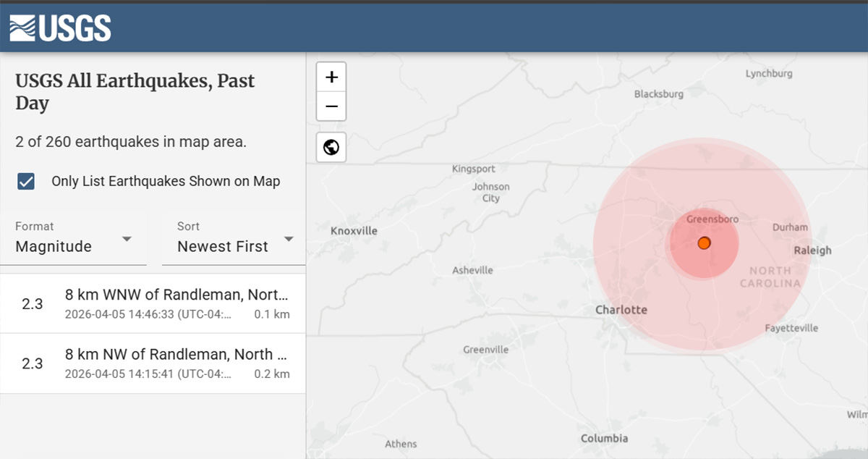Image resolution: width=868 pixels, height=459 pixels.
Task: Click the Charlotte city label on map
Action: [x=621, y=310]
